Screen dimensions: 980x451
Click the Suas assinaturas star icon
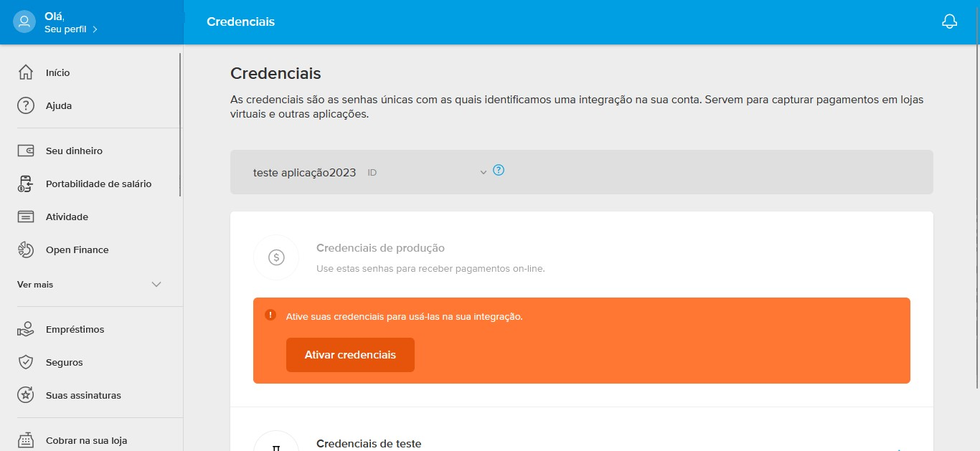pos(26,395)
